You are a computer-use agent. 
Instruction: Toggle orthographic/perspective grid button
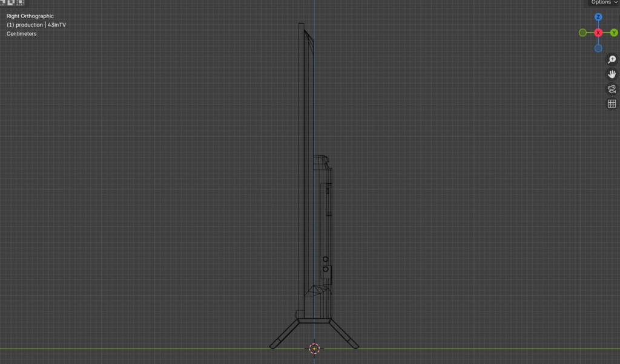[612, 103]
